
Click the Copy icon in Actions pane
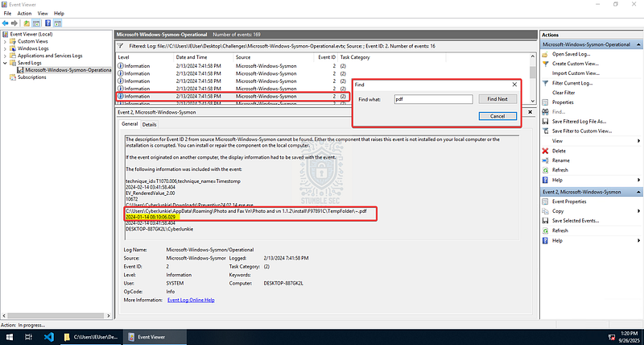pos(545,211)
